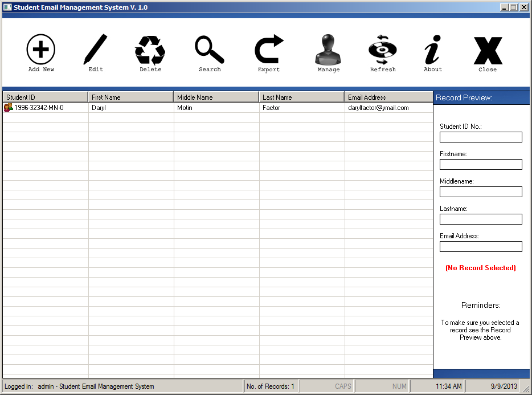
Task: Focus the Lastname preview field
Action: [x=481, y=219]
